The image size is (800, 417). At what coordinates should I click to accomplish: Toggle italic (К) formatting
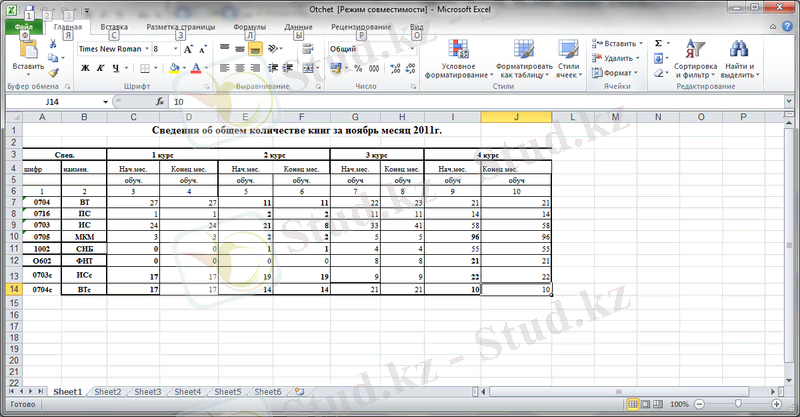(101, 68)
